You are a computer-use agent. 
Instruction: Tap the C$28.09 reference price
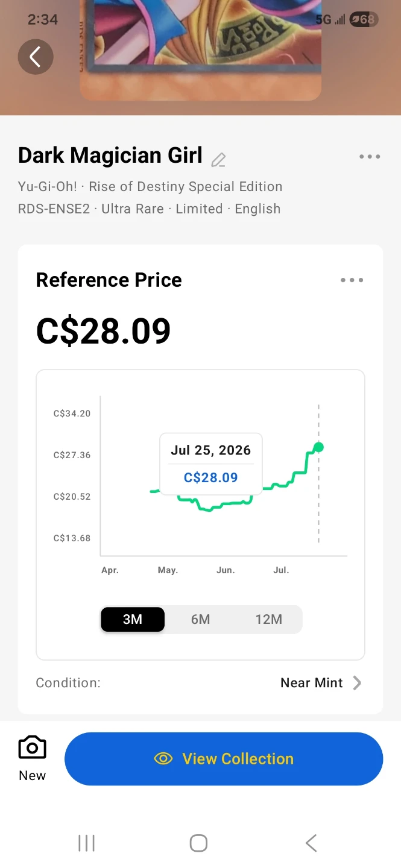click(104, 331)
